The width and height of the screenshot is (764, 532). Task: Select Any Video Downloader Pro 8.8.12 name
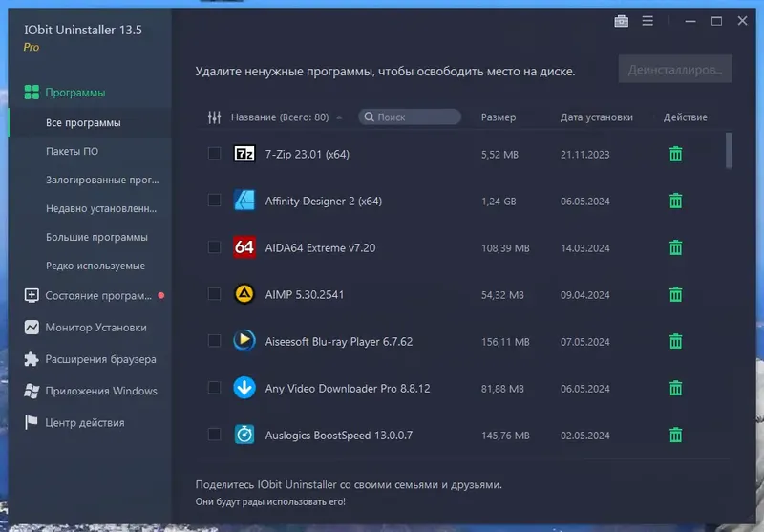tap(348, 389)
